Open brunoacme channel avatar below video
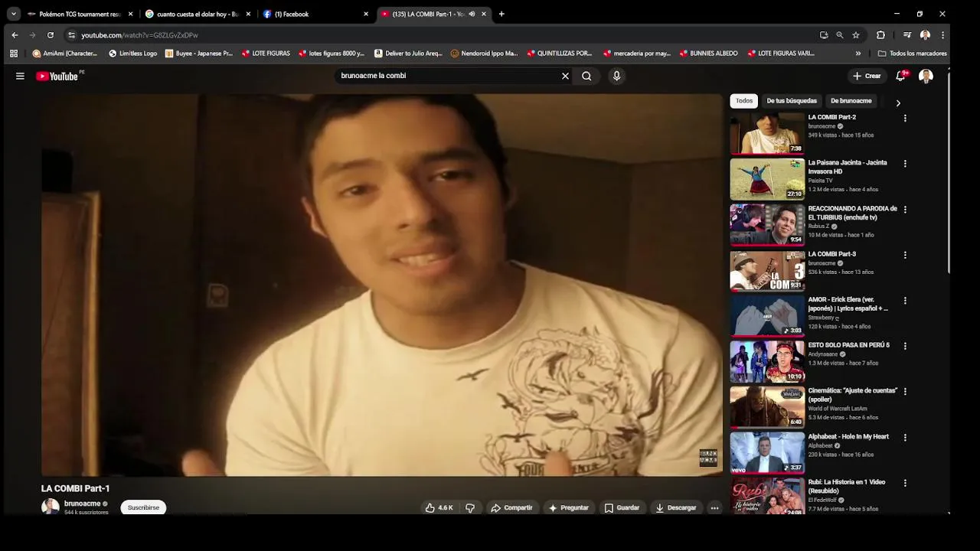This screenshot has width=980, height=551. (51, 507)
